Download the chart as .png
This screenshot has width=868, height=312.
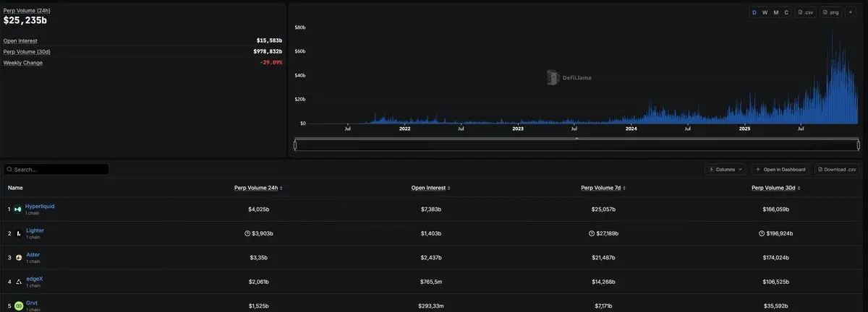click(830, 12)
